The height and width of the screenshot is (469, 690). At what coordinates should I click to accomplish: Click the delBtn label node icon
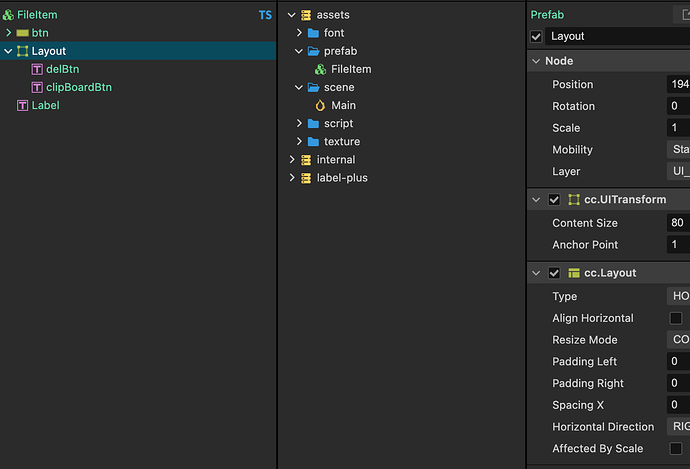pos(37,69)
